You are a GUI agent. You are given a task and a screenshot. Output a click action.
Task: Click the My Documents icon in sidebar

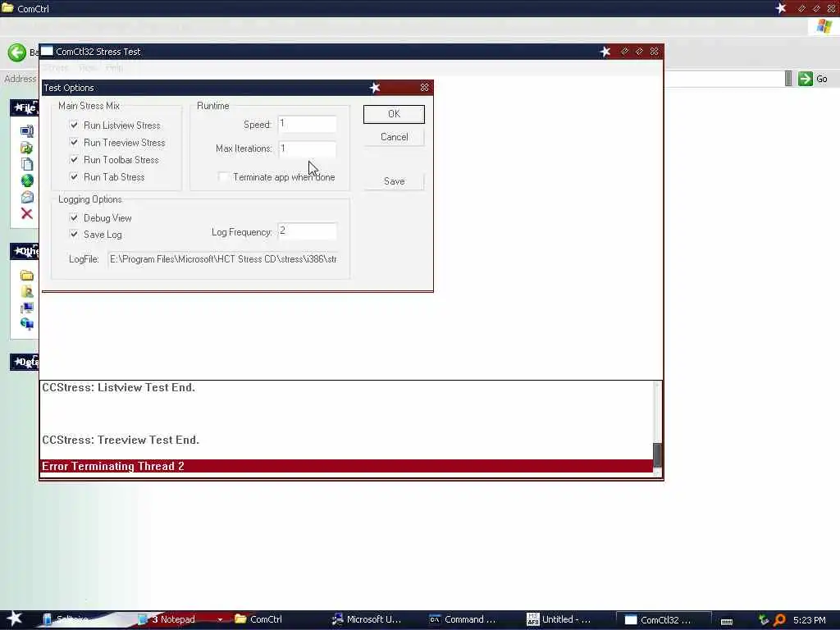[27, 291]
